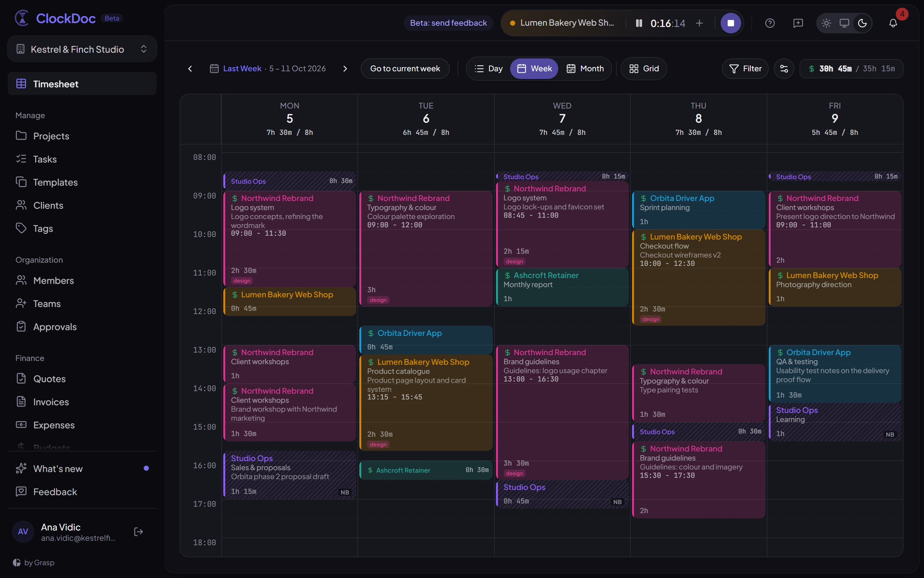Open Timesheet in sidebar
Screen dimensions: 924x578
(x=82, y=84)
